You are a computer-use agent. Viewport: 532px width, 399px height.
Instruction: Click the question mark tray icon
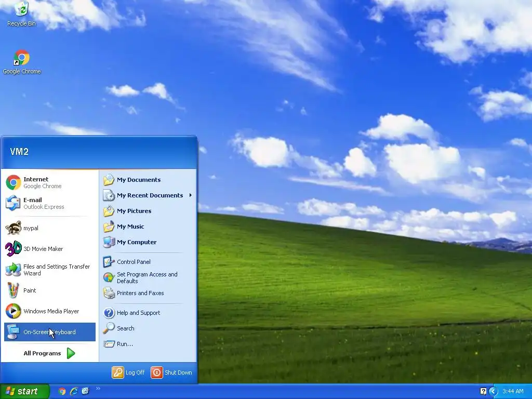[484, 392]
